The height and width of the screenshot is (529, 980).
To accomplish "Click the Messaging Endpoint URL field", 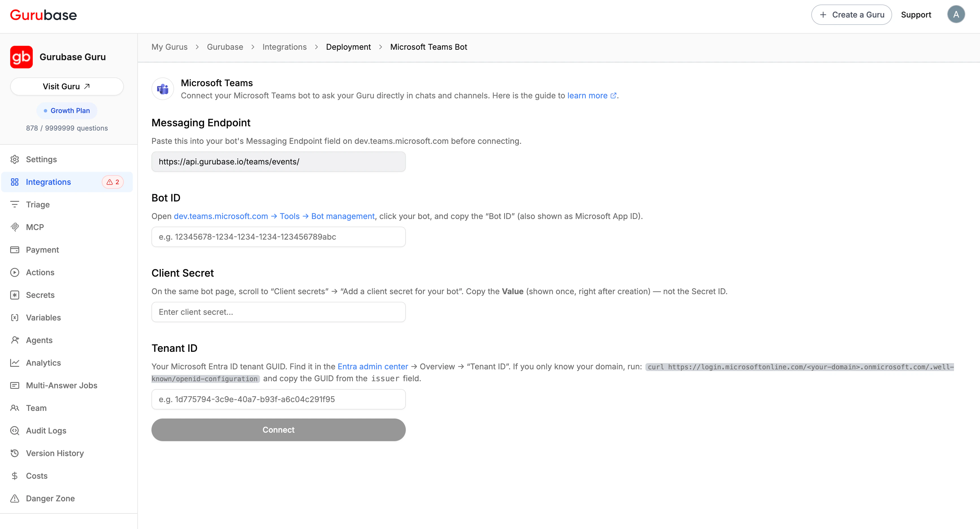I will 278,162.
